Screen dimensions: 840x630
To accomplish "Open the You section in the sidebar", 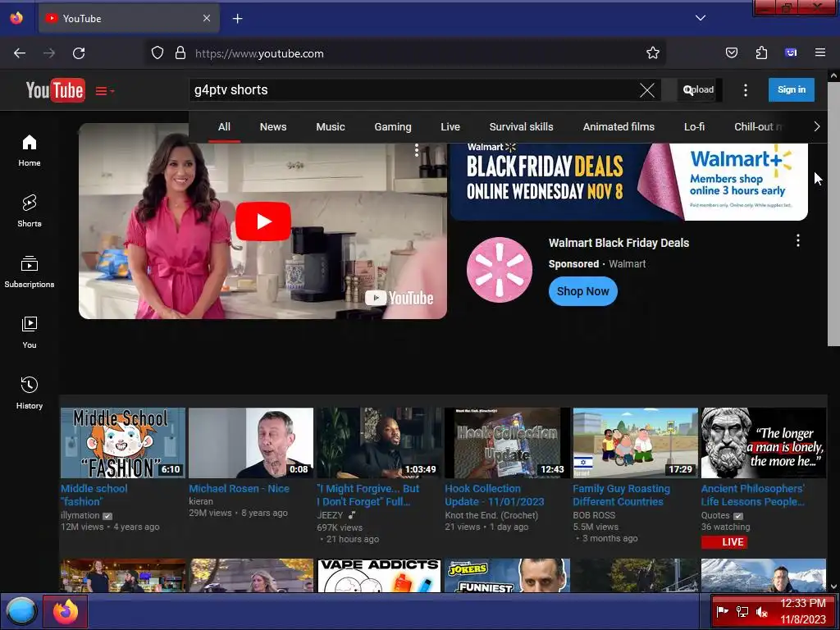I will (x=30, y=332).
